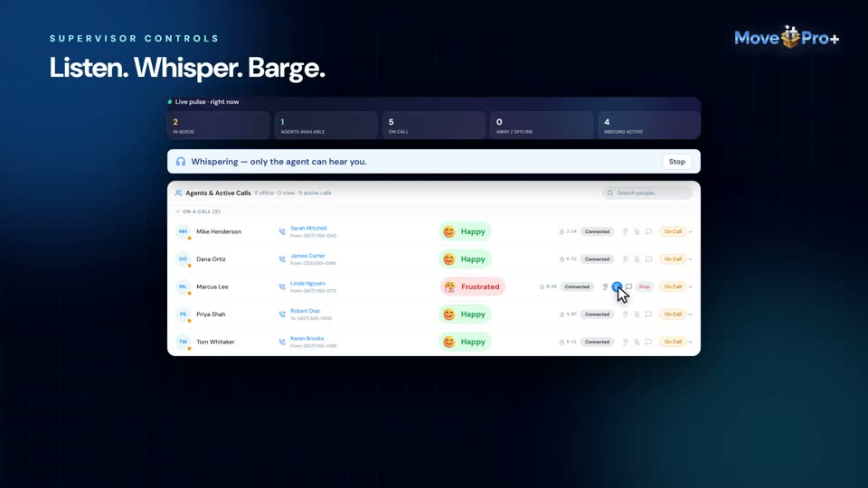Screen dimensions: 868x488
Task: Open caller Robert Diaz link
Action: [305, 311]
